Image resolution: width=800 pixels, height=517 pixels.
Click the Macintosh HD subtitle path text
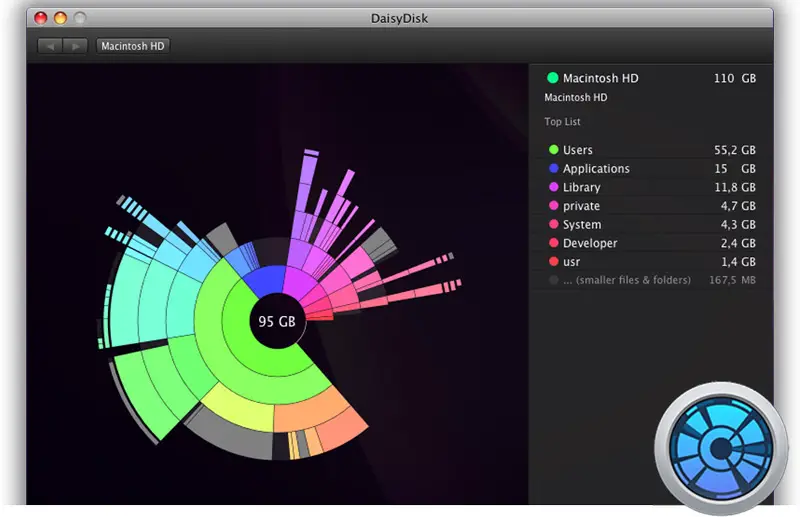(x=576, y=97)
